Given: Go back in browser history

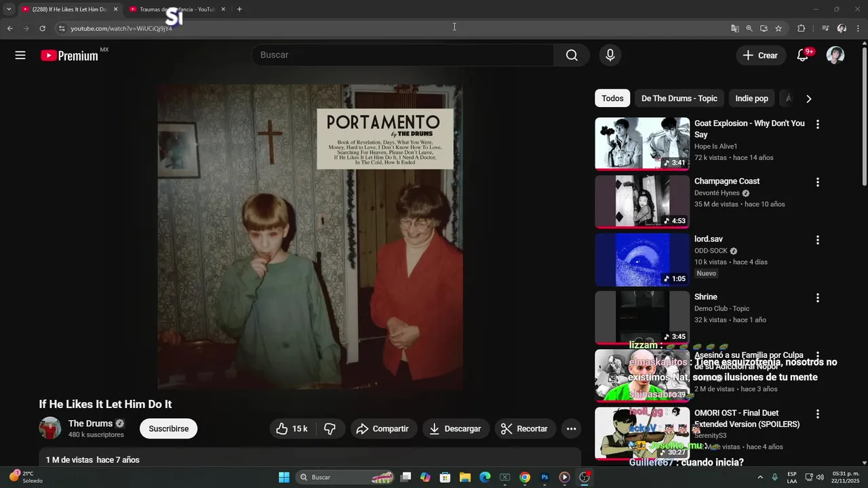Looking at the screenshot, I should click(x=9, y=28).
